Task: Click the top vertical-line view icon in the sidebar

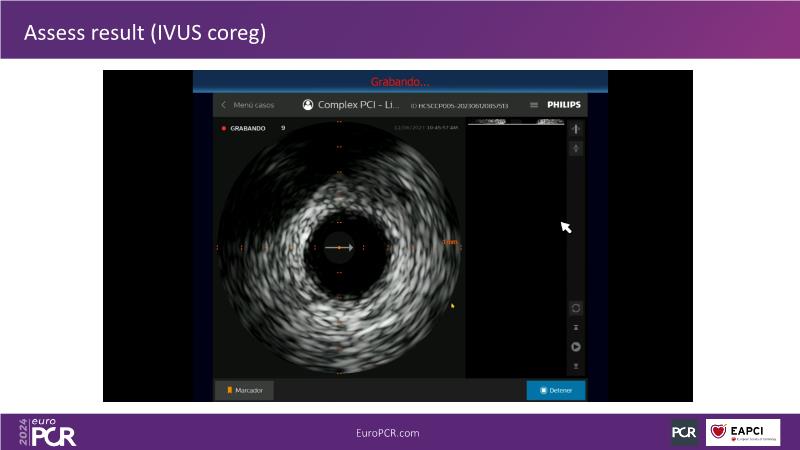Action: click(576, 129)
